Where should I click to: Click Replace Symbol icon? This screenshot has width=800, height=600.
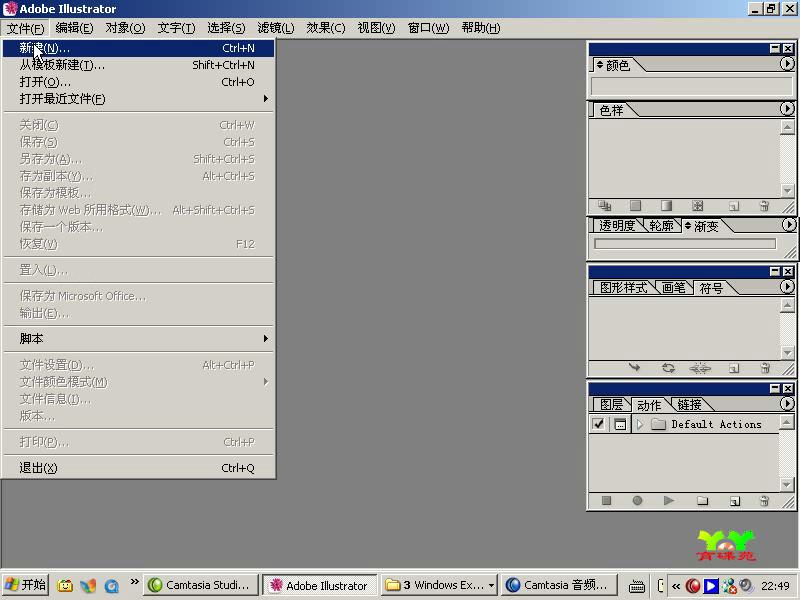click(x=668, y=368)
